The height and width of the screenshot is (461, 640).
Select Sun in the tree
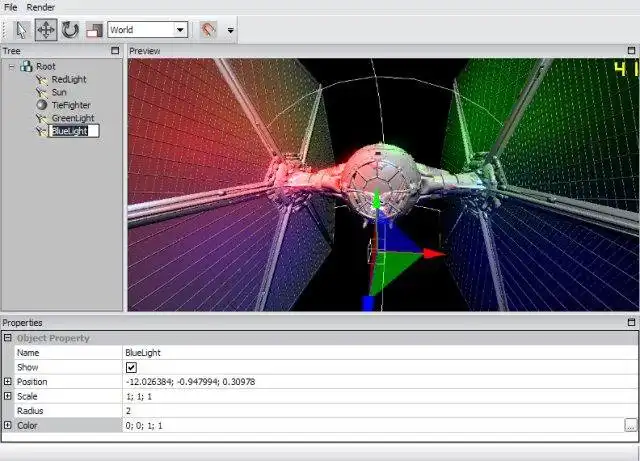(59, 92)
